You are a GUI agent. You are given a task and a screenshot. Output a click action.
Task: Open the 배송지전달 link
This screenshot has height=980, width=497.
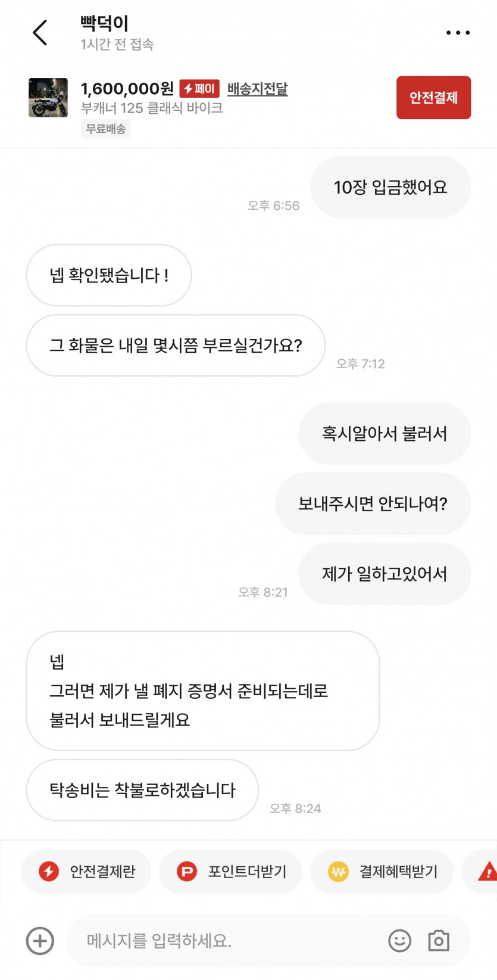tap(257, 89)
